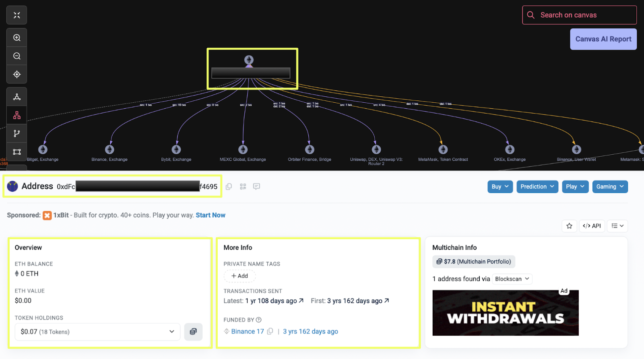Follow the Start Now sponsored link

pos(211,215)
